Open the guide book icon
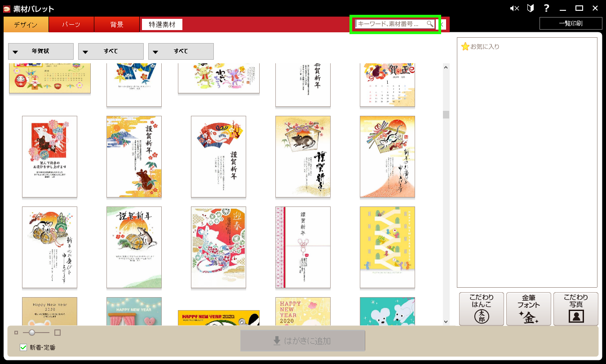 (531, 8)
